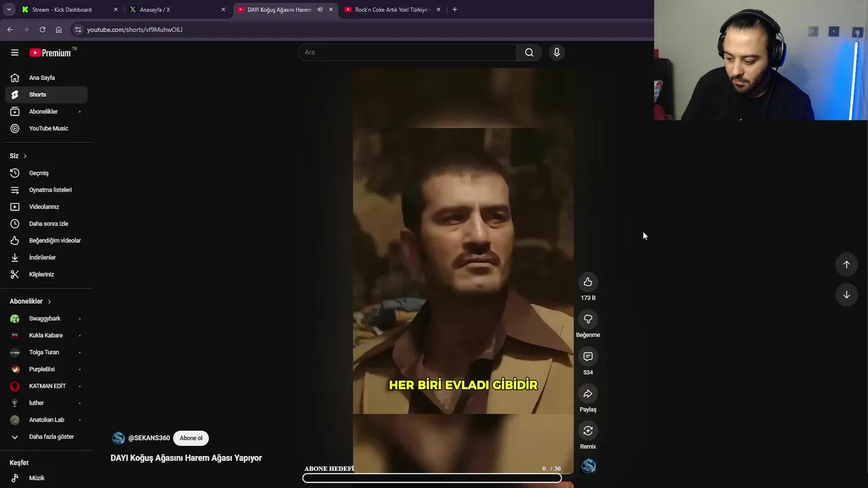Open PurpleBixi subscription channel

pos(46,369)
